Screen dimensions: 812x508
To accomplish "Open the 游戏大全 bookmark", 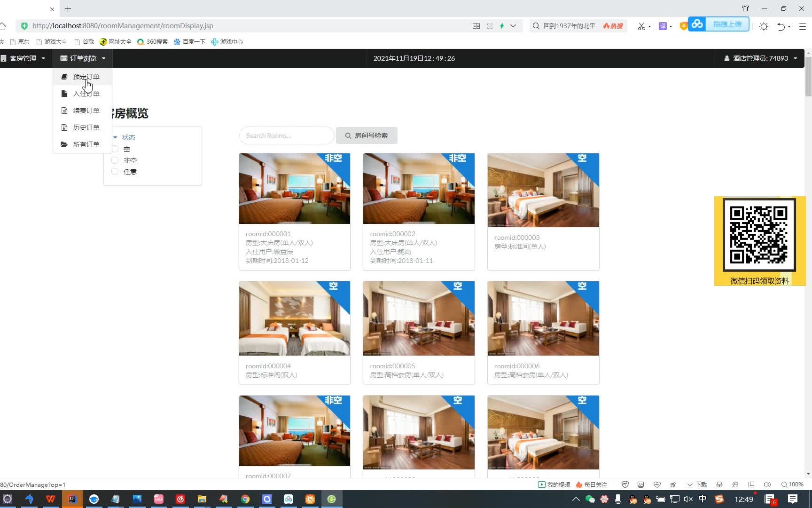I will (51, 42).
